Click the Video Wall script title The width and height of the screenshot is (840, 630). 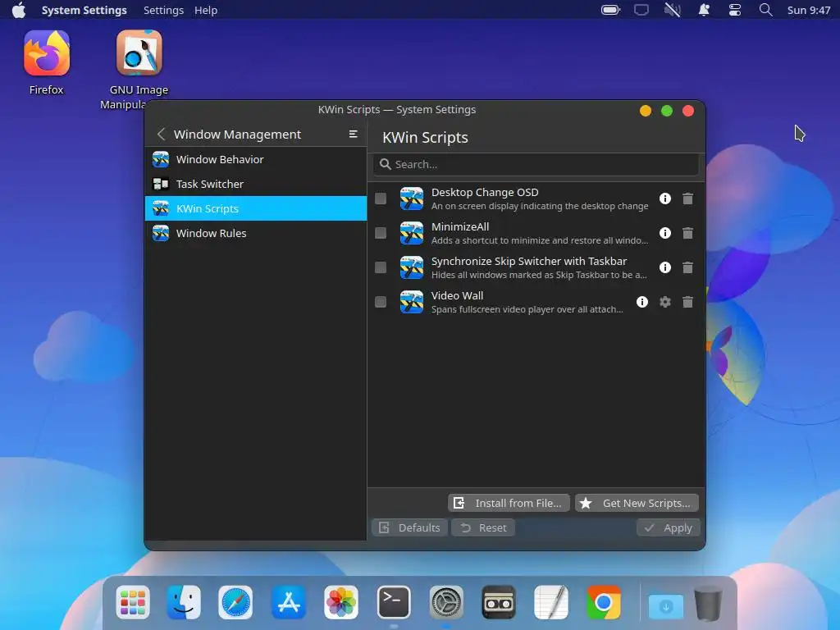[457, 295]
